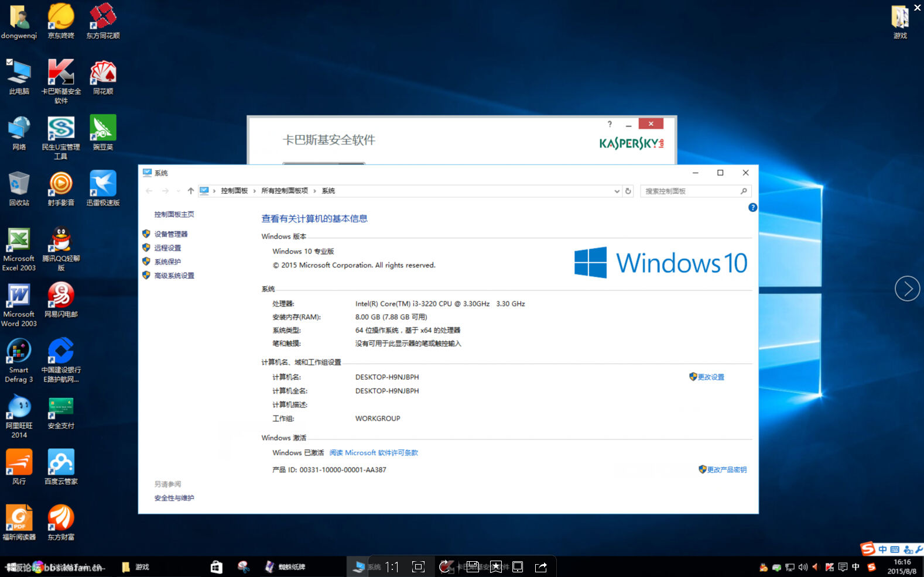The image size is (924, 577).
Task: Select the Smart Defrag 3 icon
Action: pos(19,360)
